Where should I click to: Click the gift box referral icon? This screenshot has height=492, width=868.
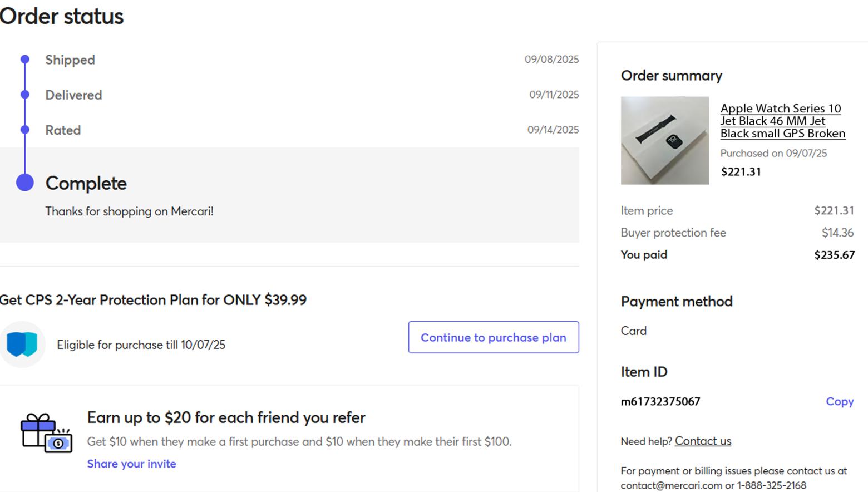[x=46, y=433]
